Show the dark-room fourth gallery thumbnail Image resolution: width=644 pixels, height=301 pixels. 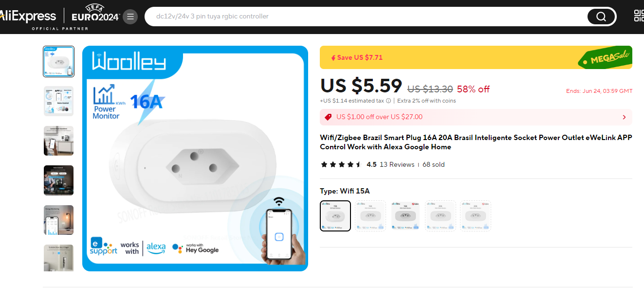pyautogui.click(x=58, y=180)
